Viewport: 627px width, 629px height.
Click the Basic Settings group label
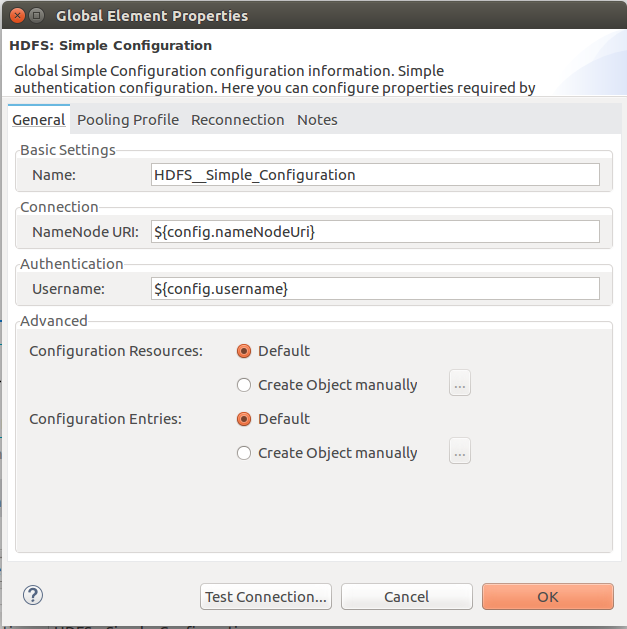tap(68, 150)
